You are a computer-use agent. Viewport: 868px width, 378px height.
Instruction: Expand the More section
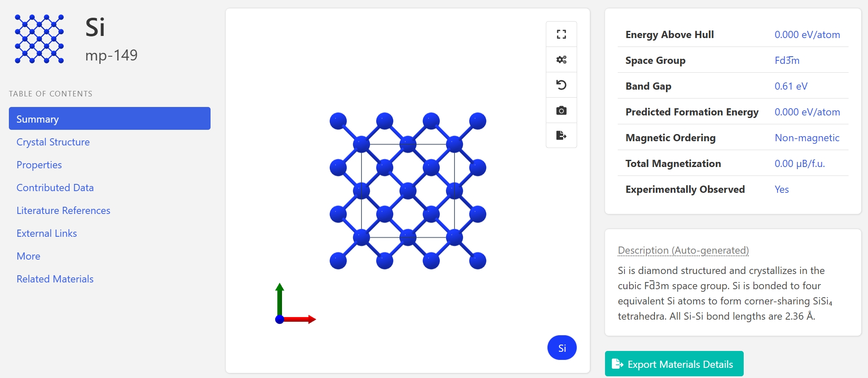(x=28, y=256)
